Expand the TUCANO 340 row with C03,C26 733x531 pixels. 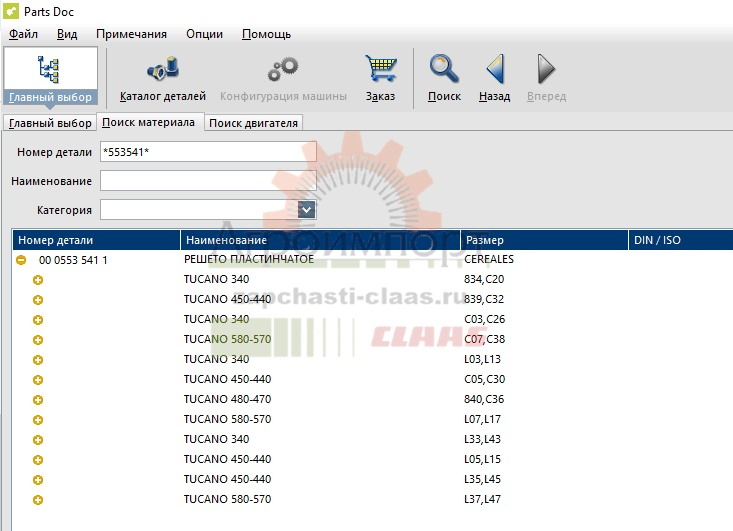click(x=38, y=320)
